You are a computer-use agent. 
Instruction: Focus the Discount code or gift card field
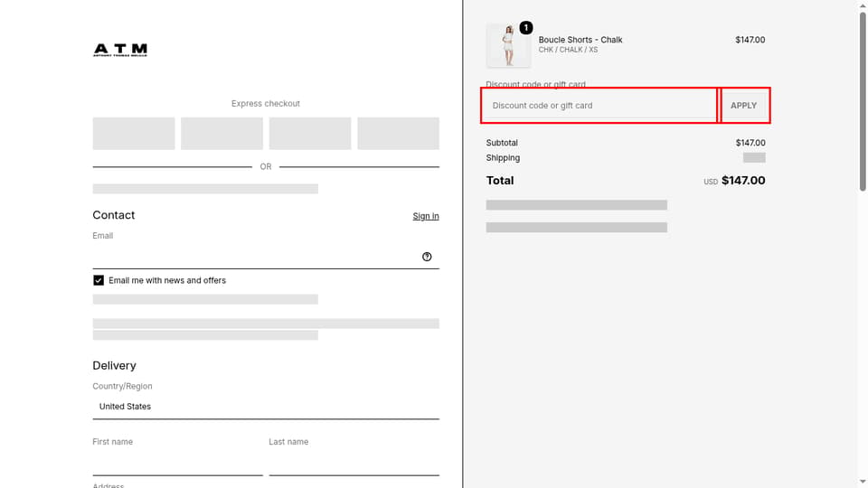coord(599,105)
